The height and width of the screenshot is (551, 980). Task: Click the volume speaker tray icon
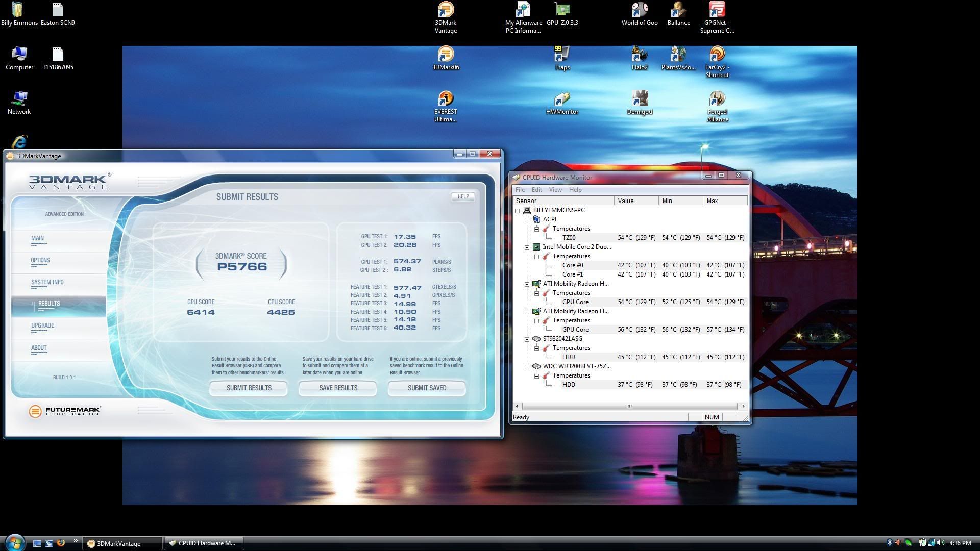click(x=941, y=543)
